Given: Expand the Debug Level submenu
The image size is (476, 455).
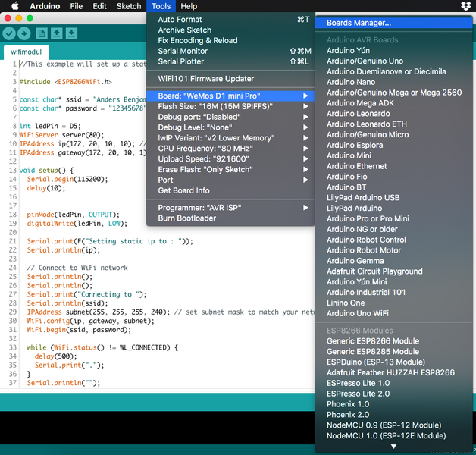Looking at the screenshot, I should (230, 127).
